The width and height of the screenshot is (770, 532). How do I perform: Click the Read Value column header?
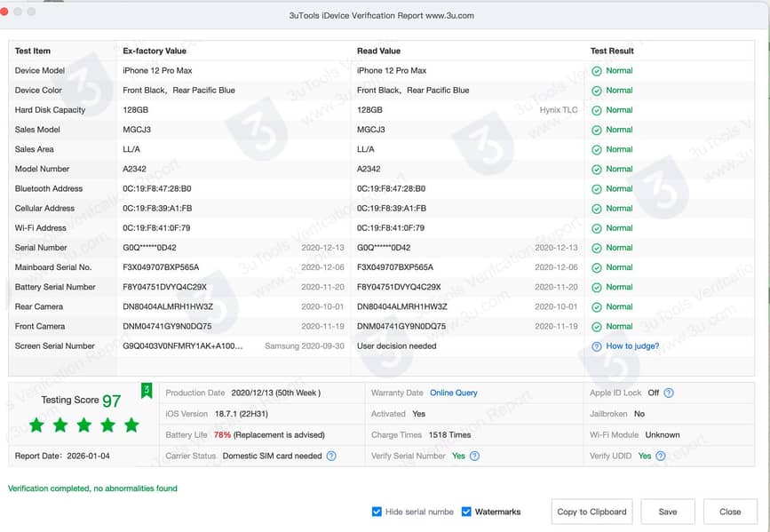coord(379,51)
